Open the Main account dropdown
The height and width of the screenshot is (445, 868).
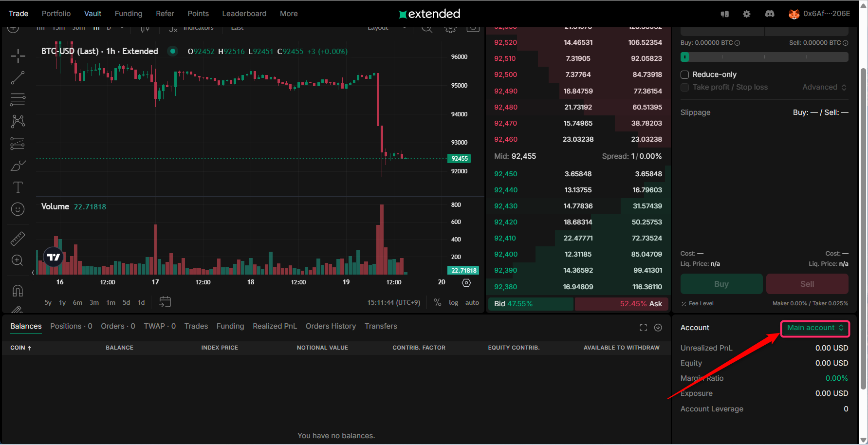815,328
